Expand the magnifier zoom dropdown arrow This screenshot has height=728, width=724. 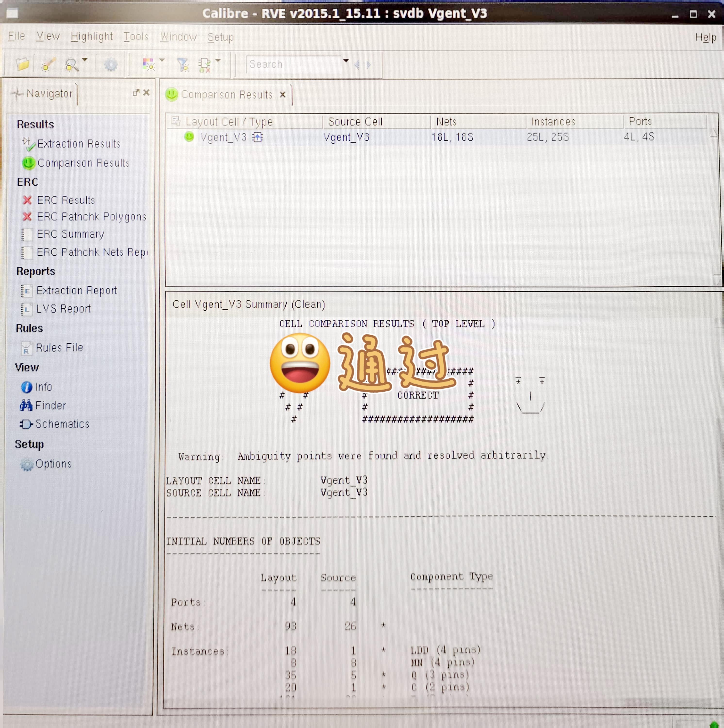coord(85,60)
